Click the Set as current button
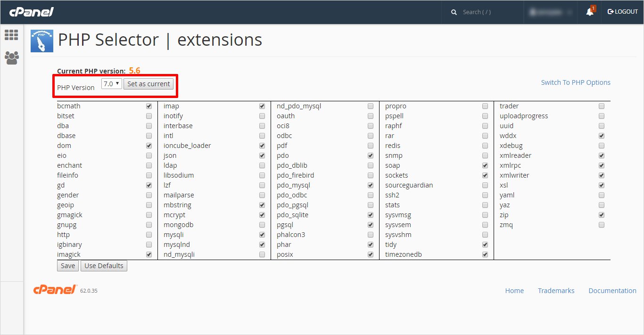This screenshot has width=644, height=335. [149, 84]
